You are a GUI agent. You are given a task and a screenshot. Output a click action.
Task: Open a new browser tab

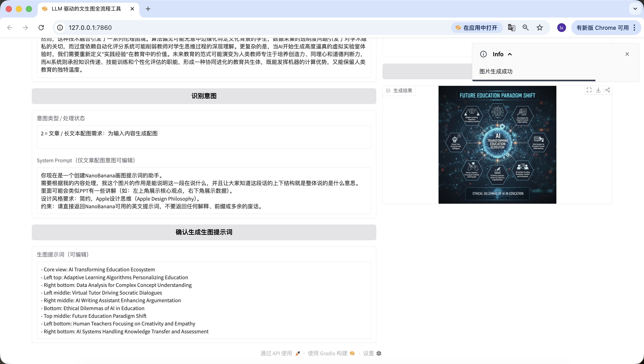[148, 9]
